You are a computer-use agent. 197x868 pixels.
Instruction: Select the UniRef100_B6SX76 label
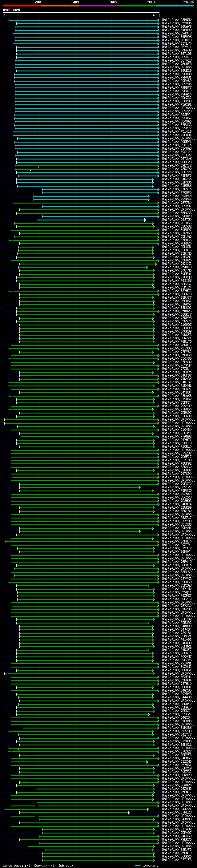(x=176, y=57)
